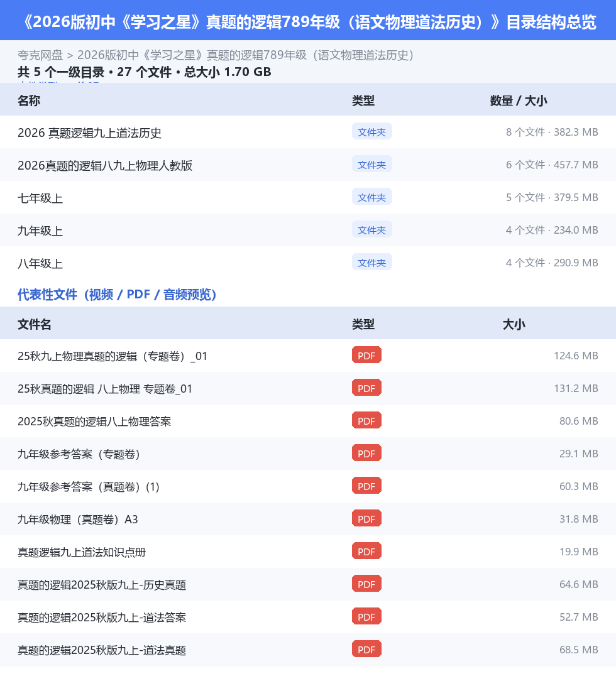Click file size 68.5 MB
Image resolution: width=616 pixels, height=686 pixels.
[578, 650]
